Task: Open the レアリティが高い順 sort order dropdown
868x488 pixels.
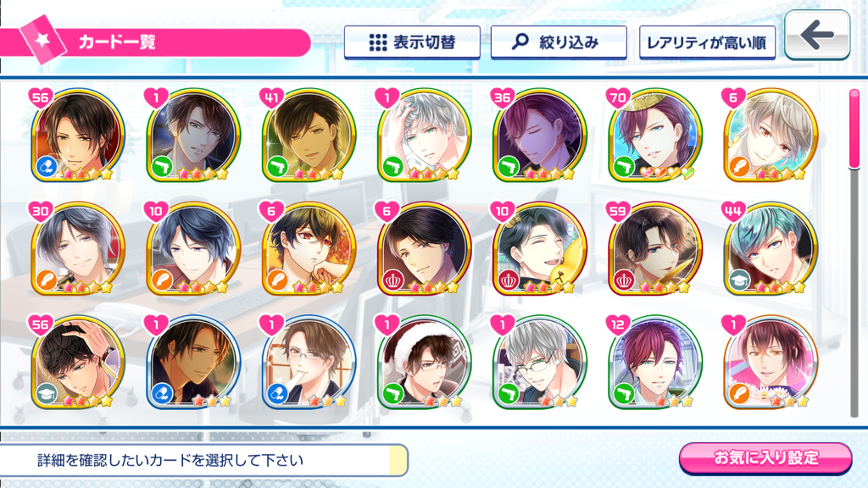Action: tap(707, 42)
